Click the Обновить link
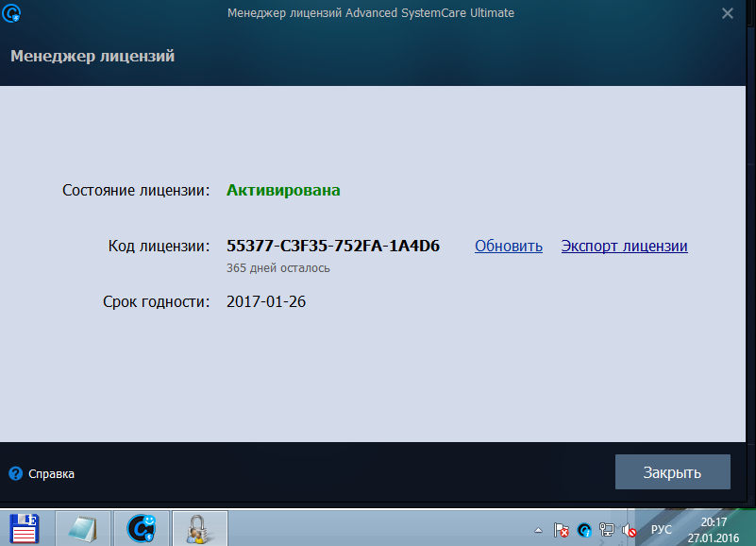This screenshot has width=756, height=546. click(508, 246)
